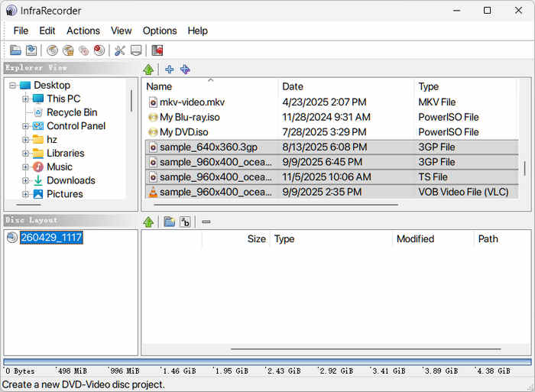
Task: Click the blue disc space usage bar
Action: point(267,362)
